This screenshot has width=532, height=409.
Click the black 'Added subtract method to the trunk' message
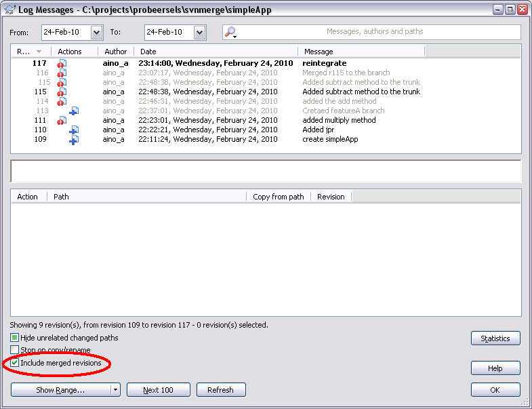click(x=361, y=92)
